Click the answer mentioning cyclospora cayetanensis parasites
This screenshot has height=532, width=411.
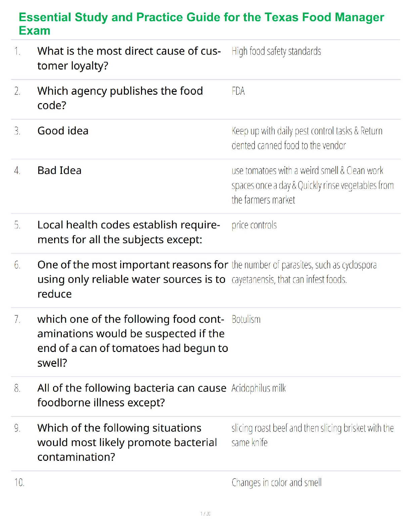point(304,272)
